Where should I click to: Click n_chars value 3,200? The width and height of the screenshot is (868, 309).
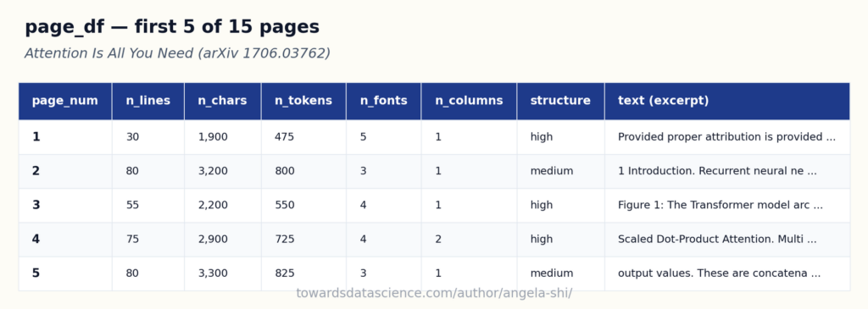[213, 171]
